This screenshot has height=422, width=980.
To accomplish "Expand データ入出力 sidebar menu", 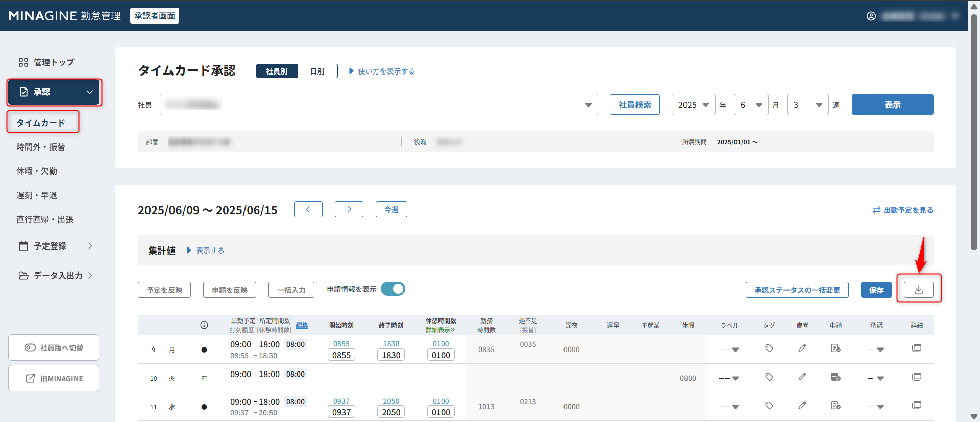I will click(55, 276).
